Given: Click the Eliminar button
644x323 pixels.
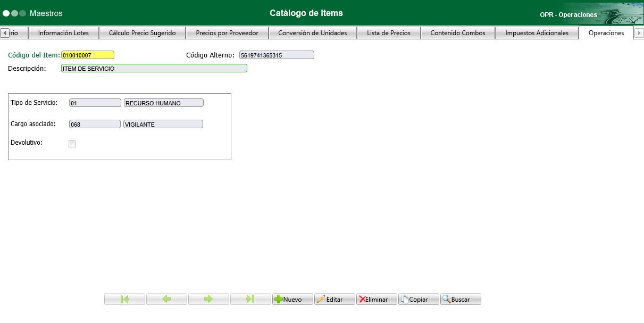Looking at the screenshot, I should [x=377, y=299].
